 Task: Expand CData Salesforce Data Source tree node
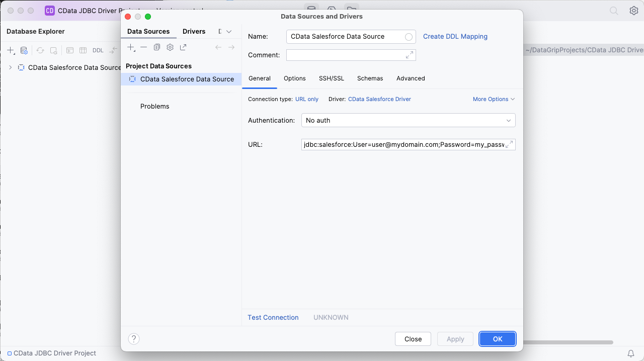pos(10,67)
